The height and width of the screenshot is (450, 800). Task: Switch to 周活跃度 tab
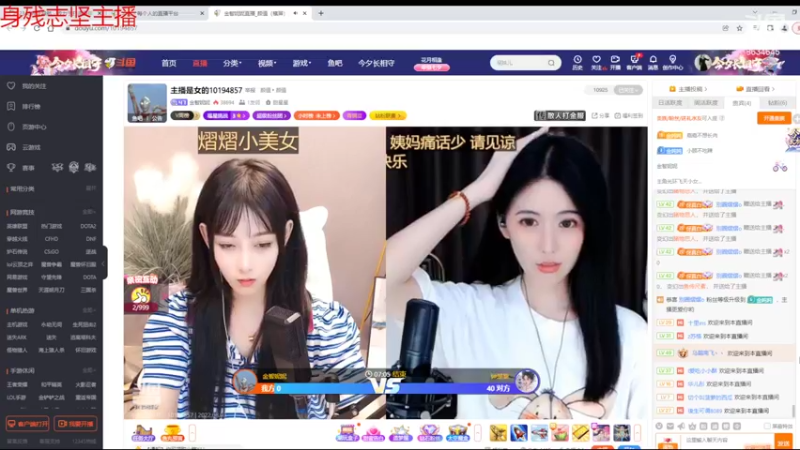point(706,103)
